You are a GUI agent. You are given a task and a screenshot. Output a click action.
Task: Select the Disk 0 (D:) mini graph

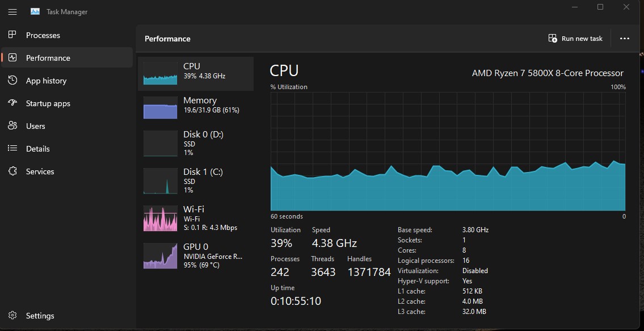coord(160,144)
